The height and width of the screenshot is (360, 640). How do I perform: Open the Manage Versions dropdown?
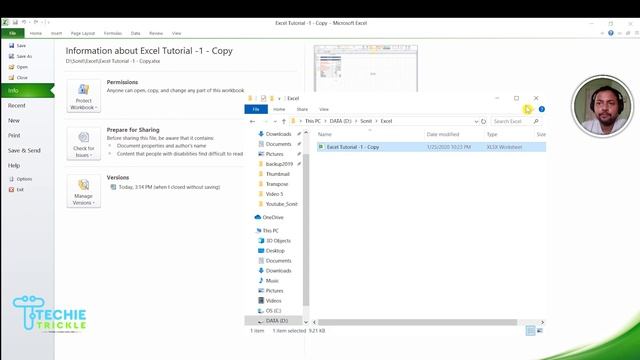tap(84, 191)
